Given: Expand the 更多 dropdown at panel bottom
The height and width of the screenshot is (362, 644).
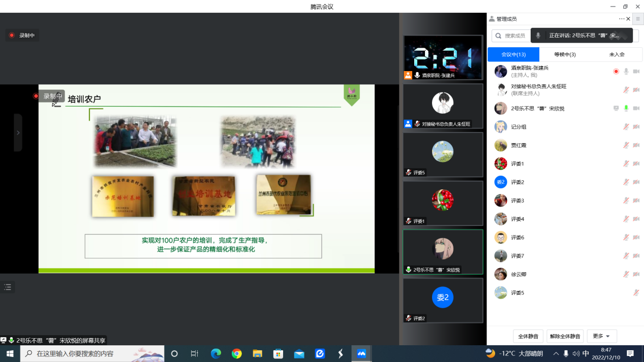Looking at the screenshot, I should tap(601, 336).
